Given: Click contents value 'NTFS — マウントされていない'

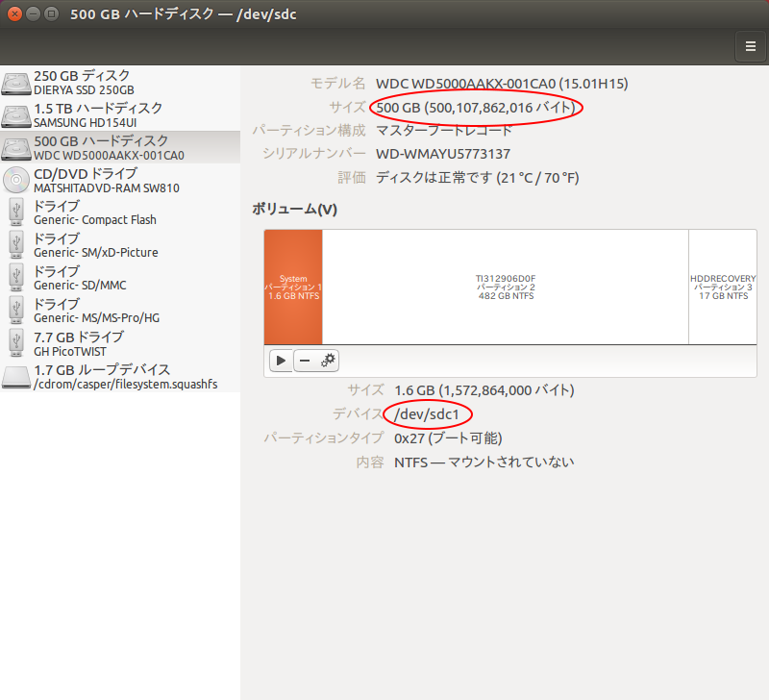Looking at the screenshot, I should coord(484,462).
